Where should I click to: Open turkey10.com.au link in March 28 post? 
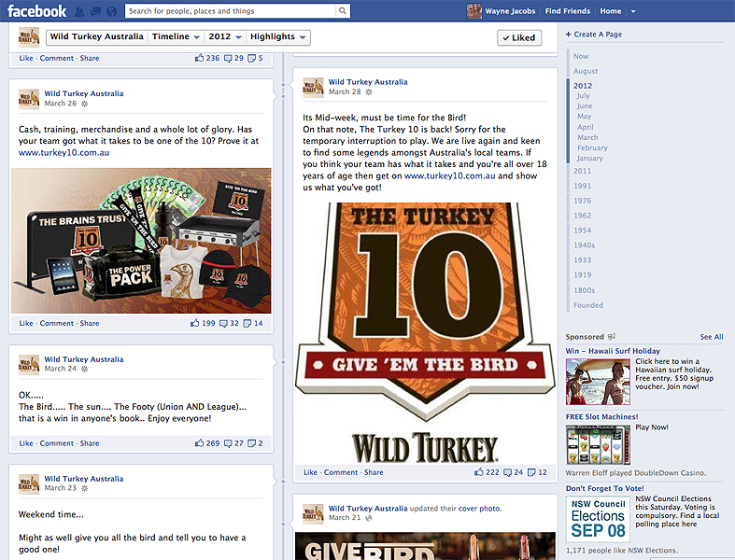[x=449, y=175]
